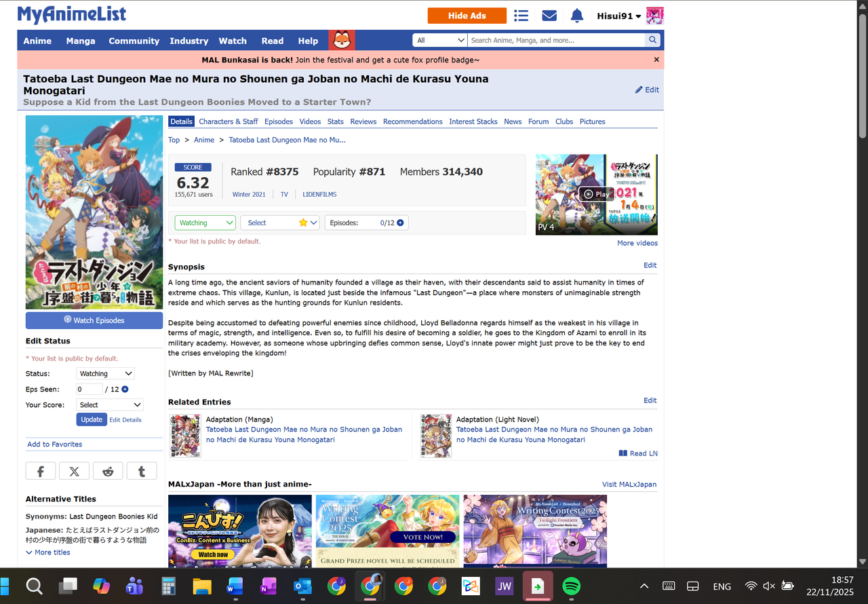Open the JW app on the taskbar
The width and height of the screenshot is (868, 604).
point(504,586)
